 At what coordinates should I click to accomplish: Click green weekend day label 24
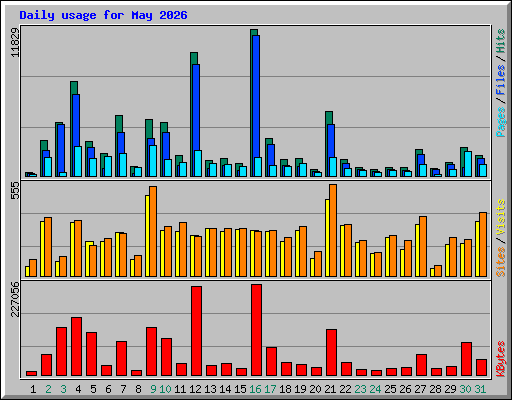tap(375, 389)
